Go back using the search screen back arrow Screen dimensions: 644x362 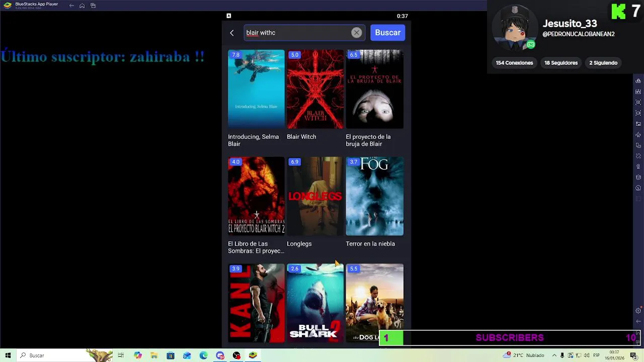point(232,33)
